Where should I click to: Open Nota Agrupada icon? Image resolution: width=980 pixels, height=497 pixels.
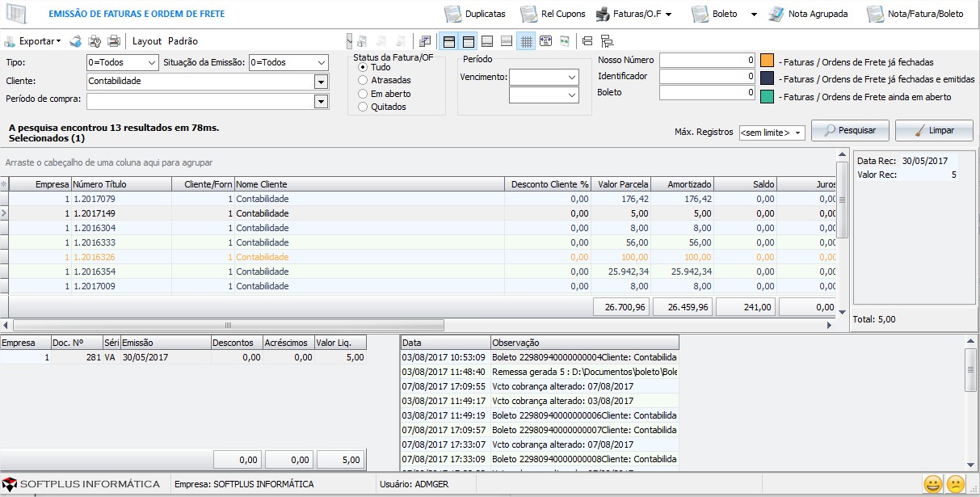776,14
